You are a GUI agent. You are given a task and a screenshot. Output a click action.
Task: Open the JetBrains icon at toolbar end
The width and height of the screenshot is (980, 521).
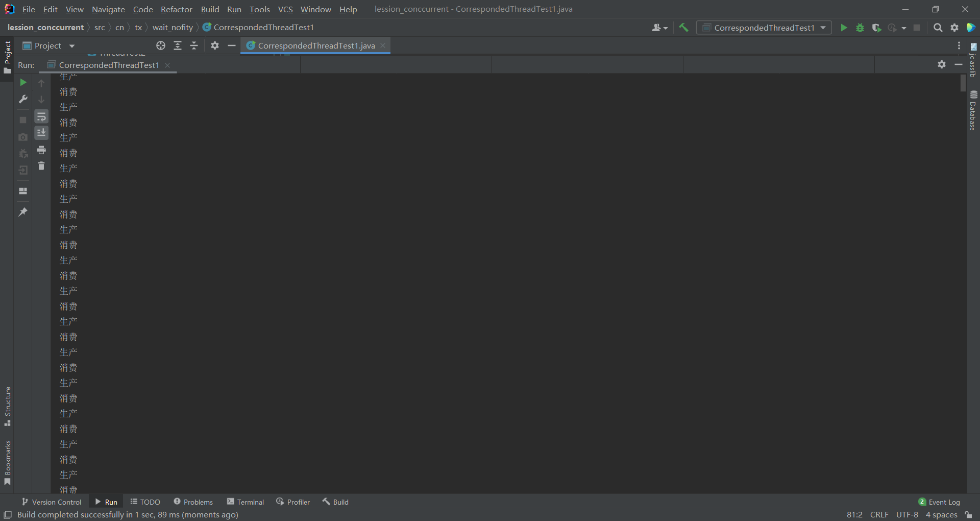(971, 28)
